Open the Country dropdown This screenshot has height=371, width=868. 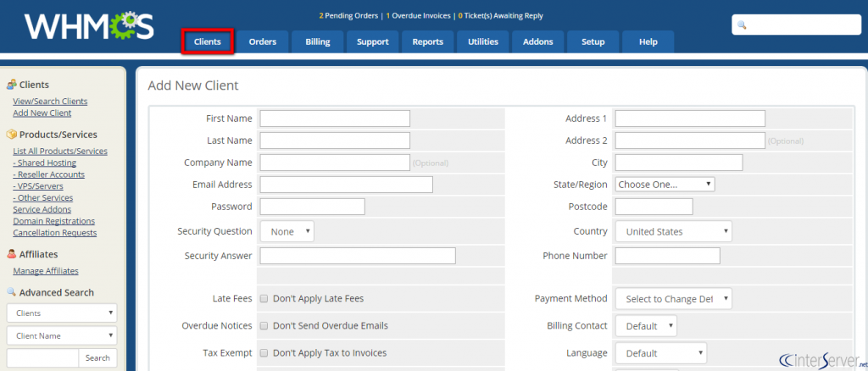(x=674, y=232)
